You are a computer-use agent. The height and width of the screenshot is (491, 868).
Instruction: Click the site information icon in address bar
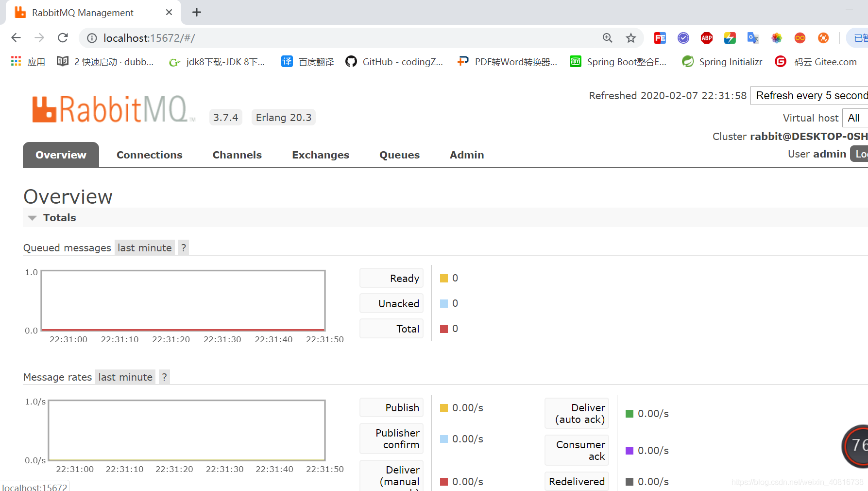click(x=92, y=38)
